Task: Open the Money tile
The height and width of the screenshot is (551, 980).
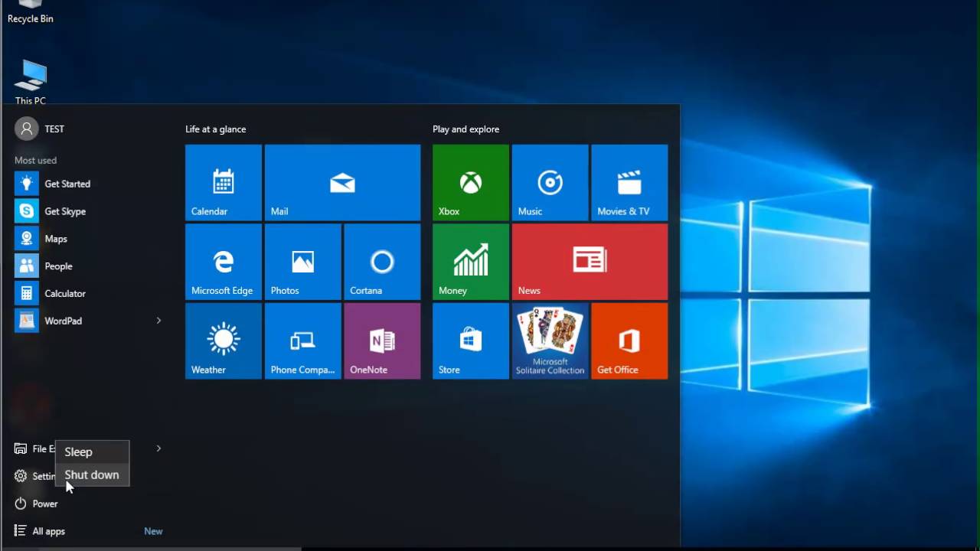Action: click(471, 262)
